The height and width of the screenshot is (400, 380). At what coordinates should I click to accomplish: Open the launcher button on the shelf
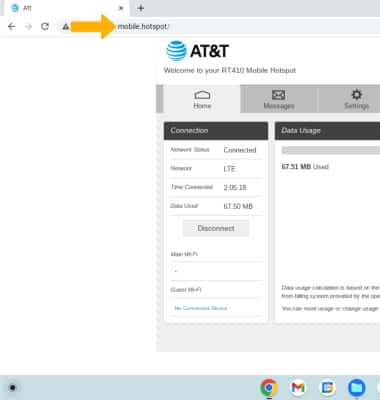13,388
